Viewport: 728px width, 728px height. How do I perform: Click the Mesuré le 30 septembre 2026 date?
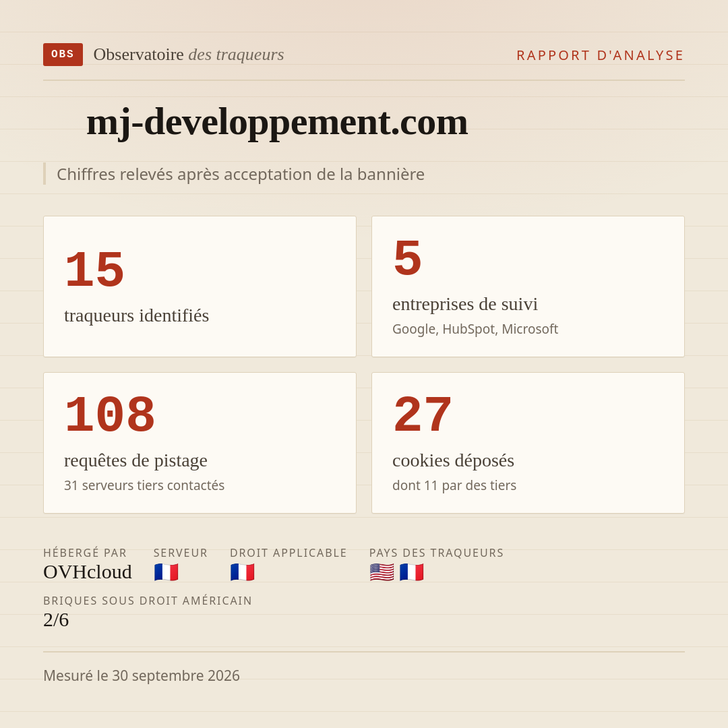142,675
